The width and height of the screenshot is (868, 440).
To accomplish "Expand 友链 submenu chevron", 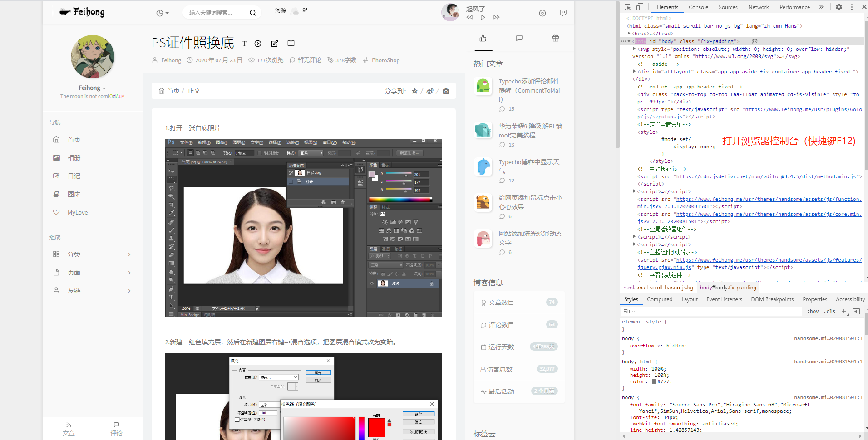I will [129, 291].
